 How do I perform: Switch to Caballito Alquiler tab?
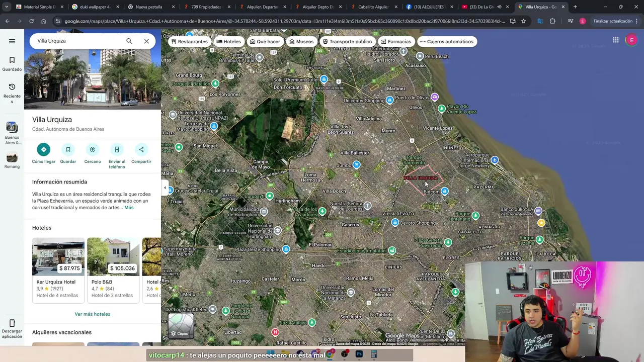375,7
